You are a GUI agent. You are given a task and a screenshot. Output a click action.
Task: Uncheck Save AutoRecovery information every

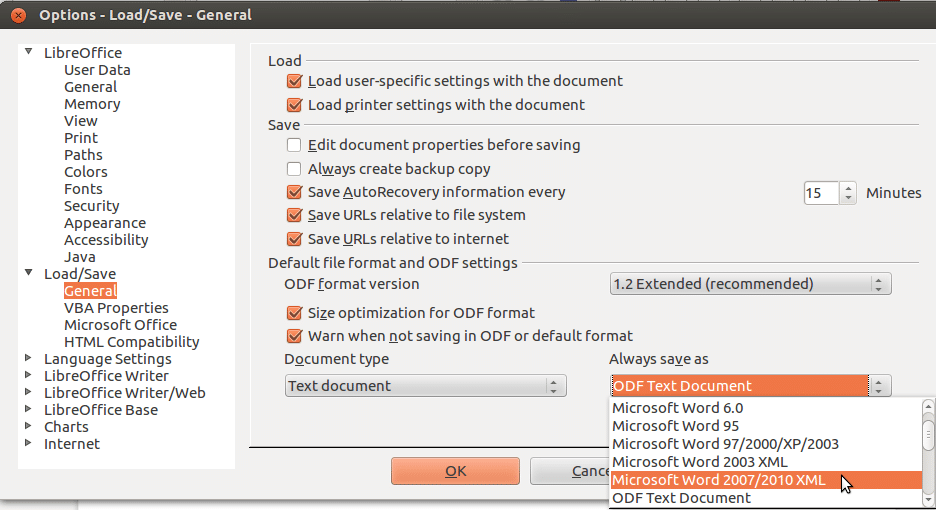tap(294, 192)
